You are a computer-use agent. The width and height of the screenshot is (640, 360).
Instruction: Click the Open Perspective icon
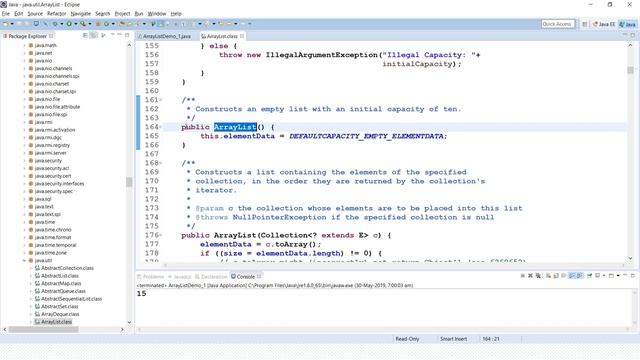coord(584,24)
